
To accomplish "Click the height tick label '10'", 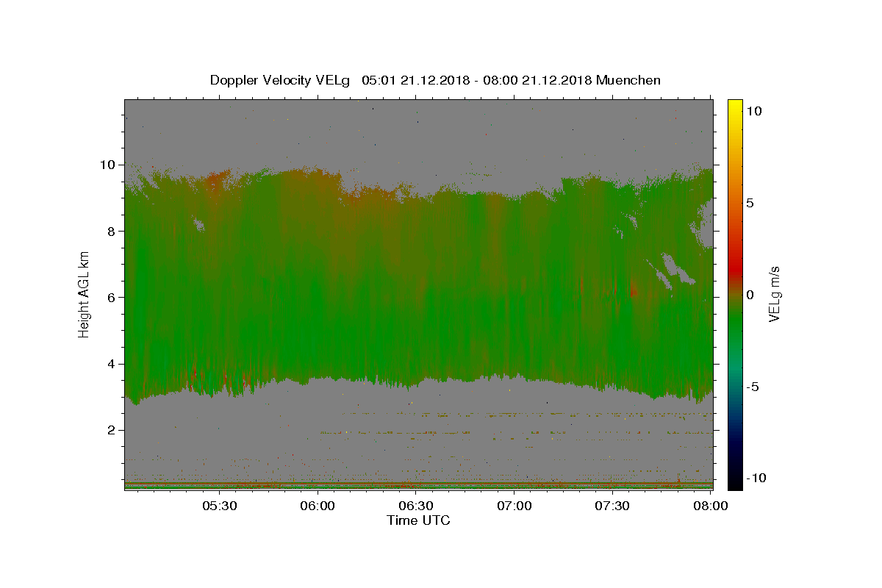I will point(107,165).
